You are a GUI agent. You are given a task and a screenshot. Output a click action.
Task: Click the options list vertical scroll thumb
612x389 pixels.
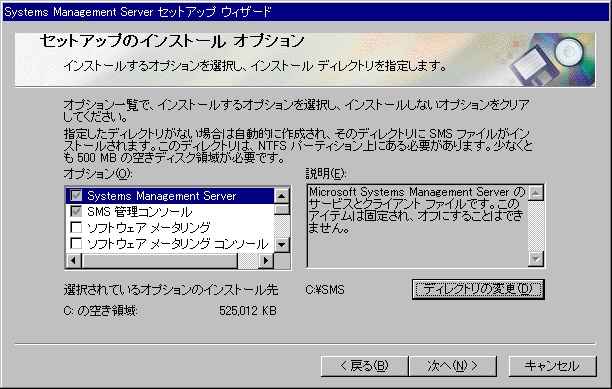282,209
